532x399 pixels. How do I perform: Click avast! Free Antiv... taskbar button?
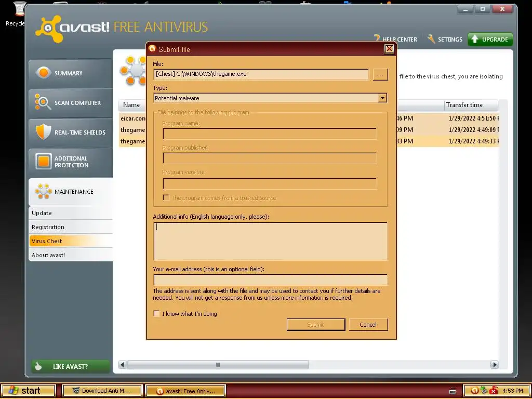(x=185, y=391)
